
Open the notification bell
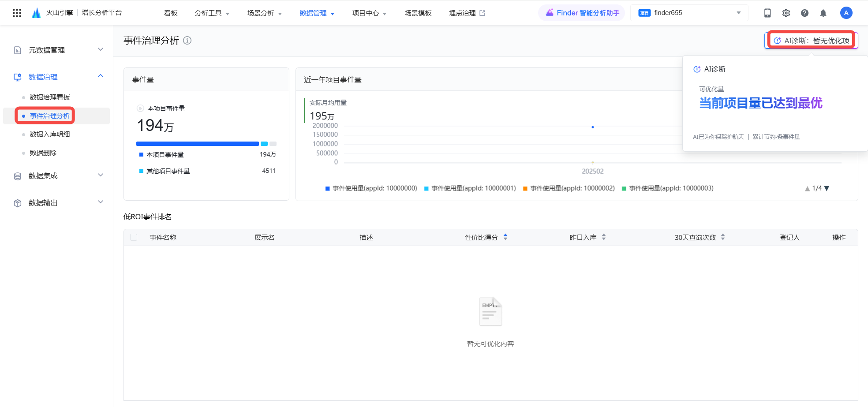click(823, 13)
